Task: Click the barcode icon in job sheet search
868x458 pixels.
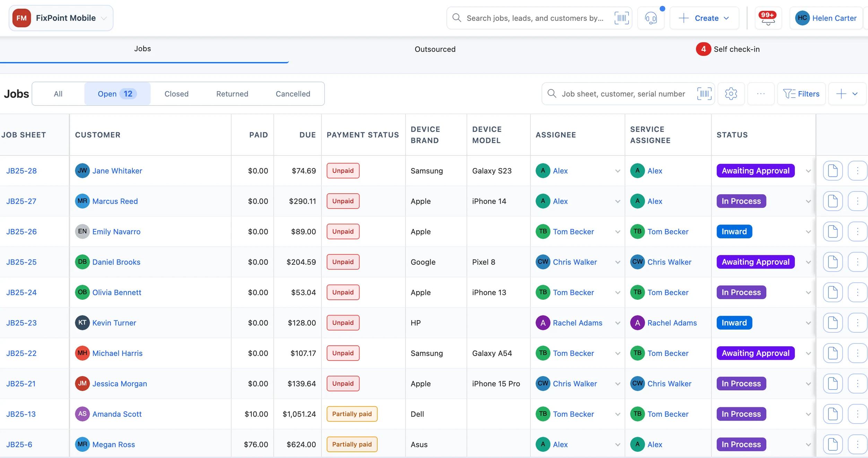Action: [704, 94]
